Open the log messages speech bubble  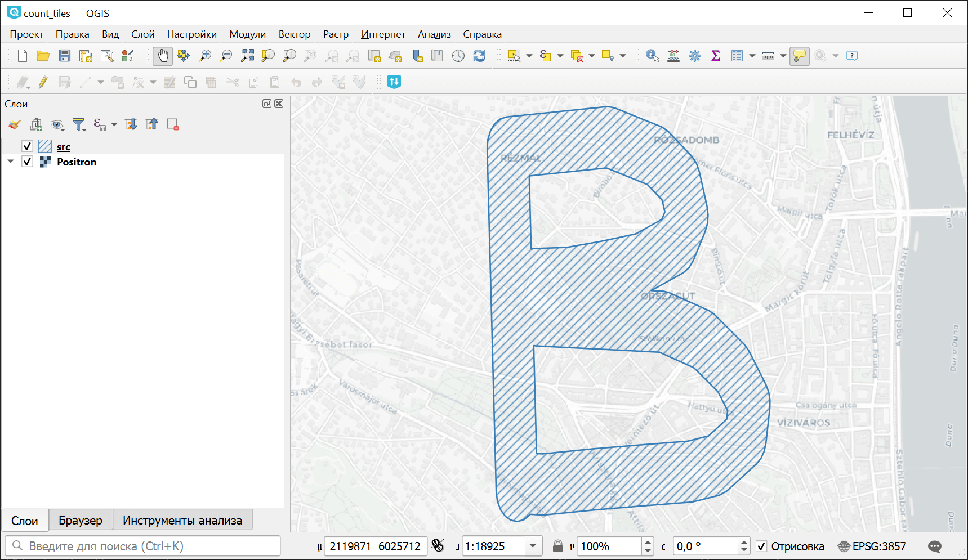click(935, 546)
